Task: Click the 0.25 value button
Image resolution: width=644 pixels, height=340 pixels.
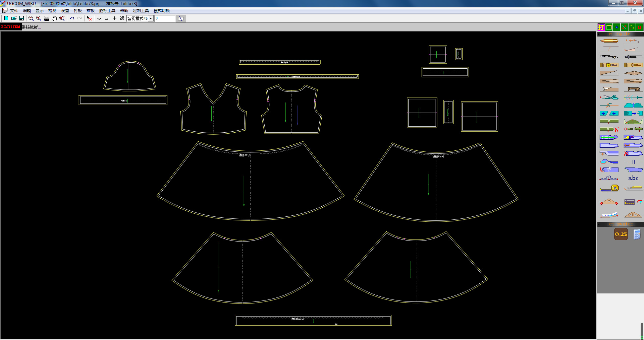Action: [x=621, y=234]
